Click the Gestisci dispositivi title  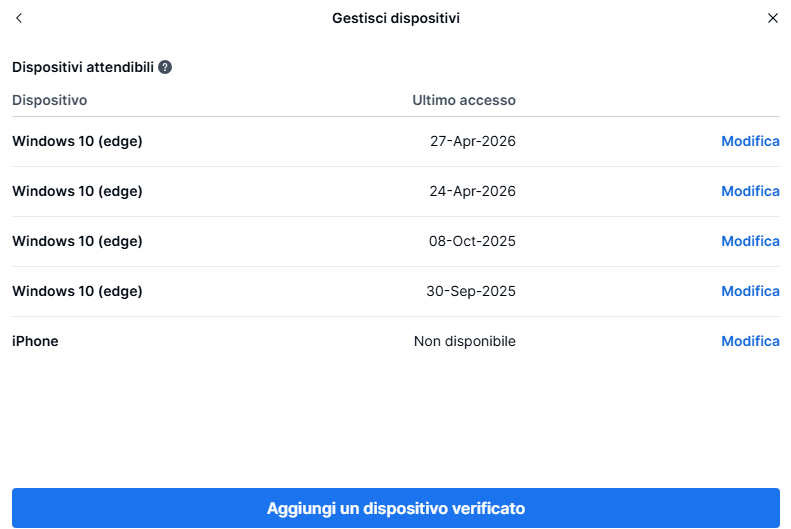pos(396,18)
